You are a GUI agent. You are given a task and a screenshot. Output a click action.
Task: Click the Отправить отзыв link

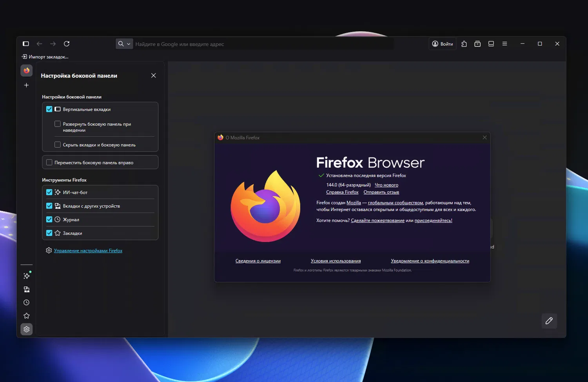pyautogui.click(x=381, y=192)
